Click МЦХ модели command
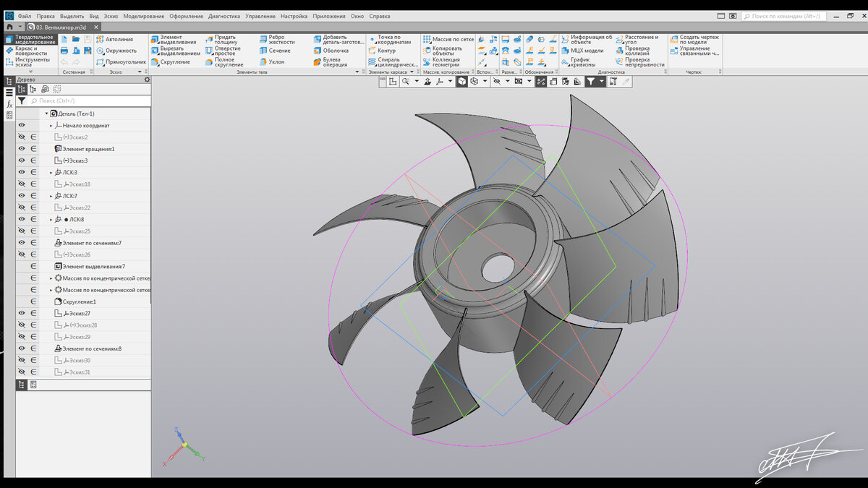The image size is (868, 488). tap(582, 51)
